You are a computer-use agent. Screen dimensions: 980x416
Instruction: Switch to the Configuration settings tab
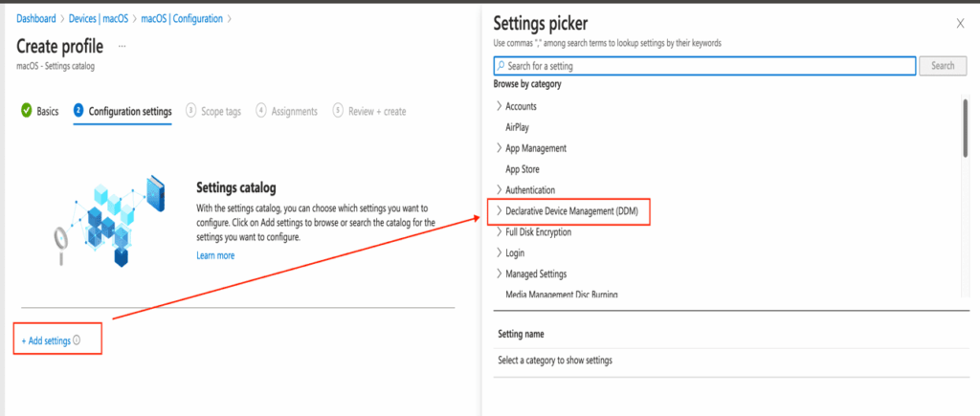[x=129, y=111]
